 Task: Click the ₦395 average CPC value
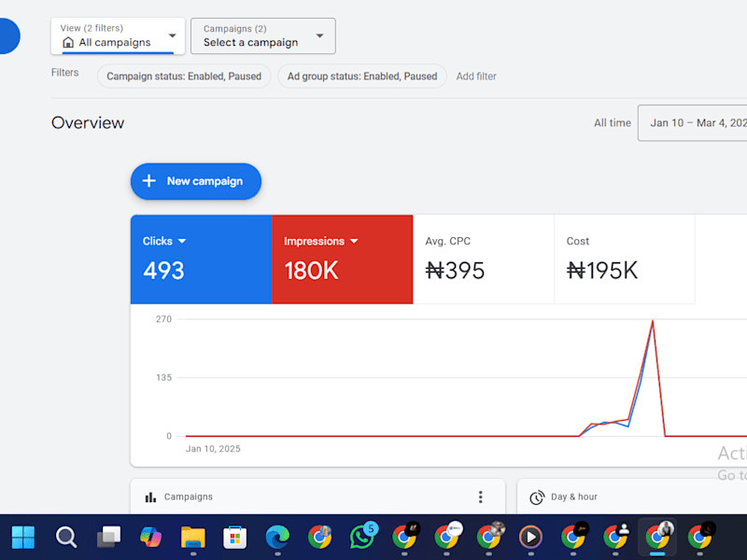click(x=455, y=271)
